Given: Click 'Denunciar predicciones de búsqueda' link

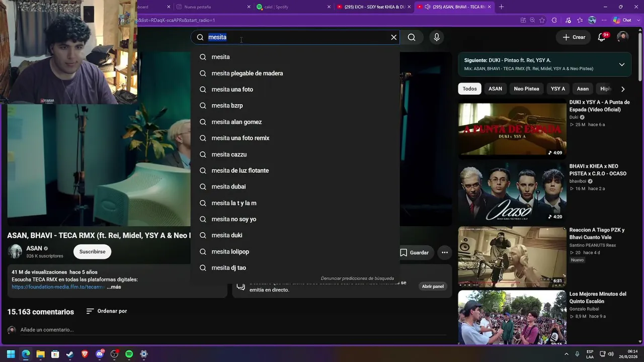Looking at the screenshot, I should tap(357, 279).
